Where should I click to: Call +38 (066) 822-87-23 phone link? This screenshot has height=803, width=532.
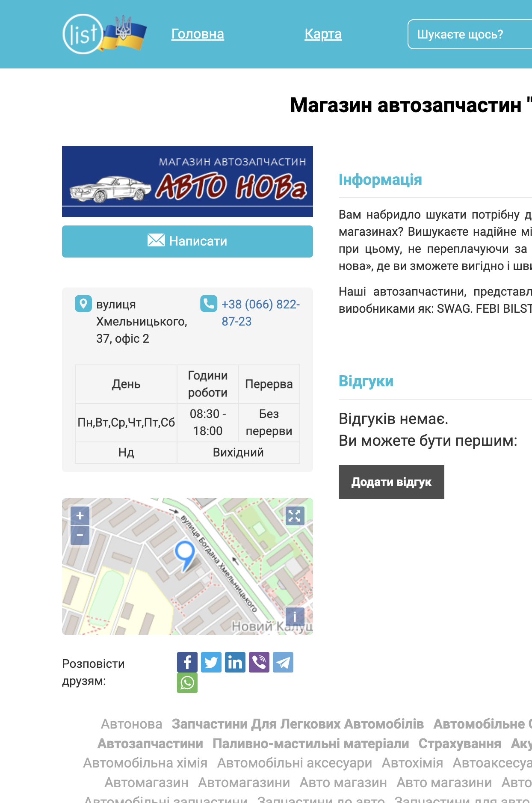(260, 313)
